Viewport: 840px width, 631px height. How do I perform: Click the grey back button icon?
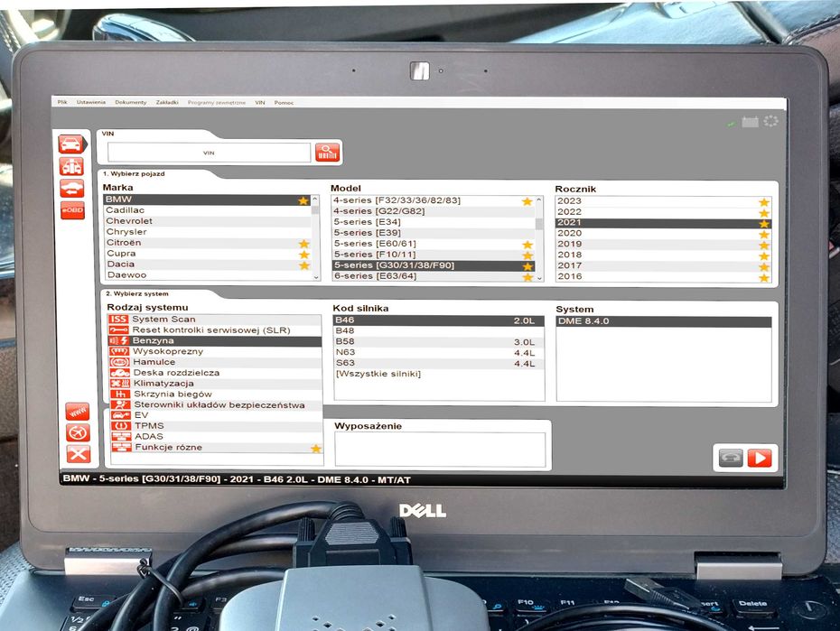(731, 459)
